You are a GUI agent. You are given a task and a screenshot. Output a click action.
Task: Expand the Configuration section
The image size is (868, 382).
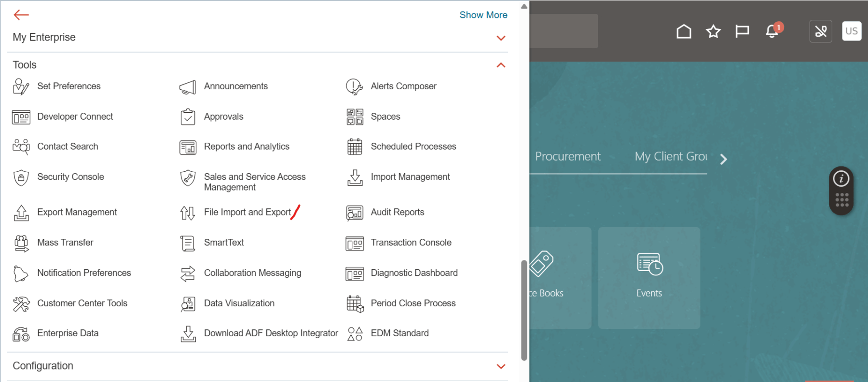click(501, 367)
